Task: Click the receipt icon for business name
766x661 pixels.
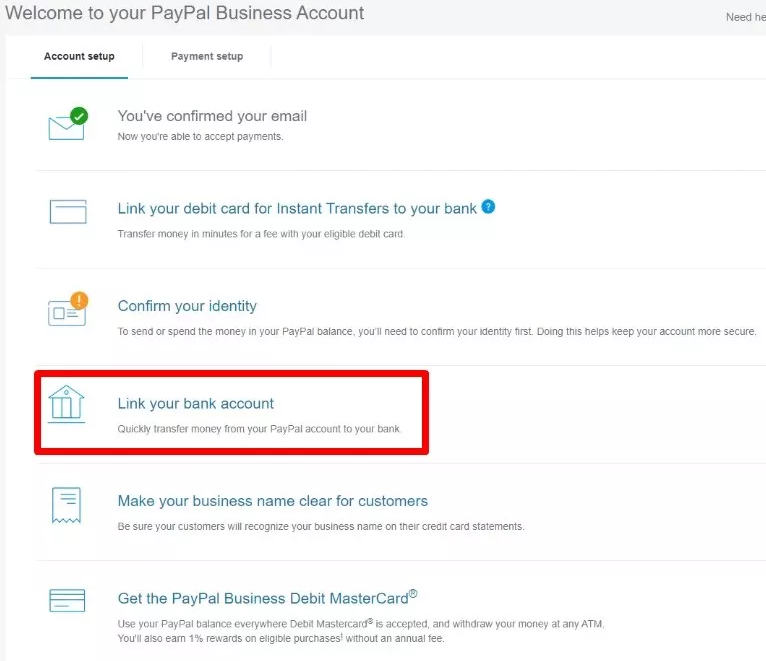Action: (66, 505)
